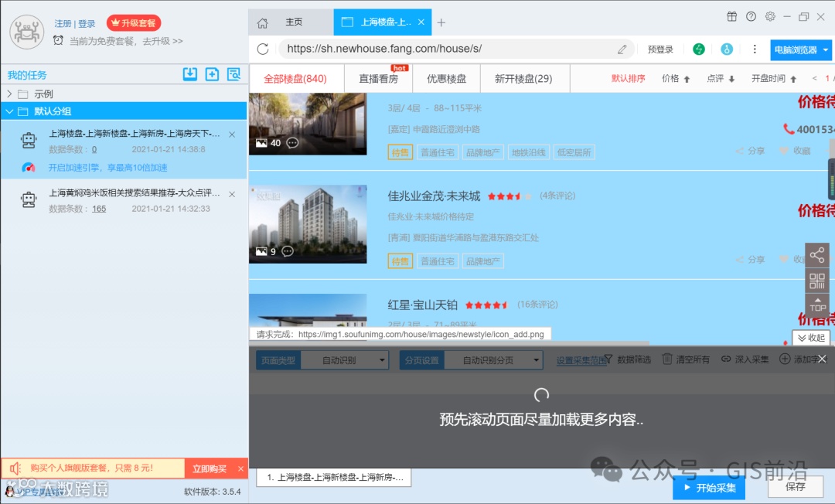This screenshot has height=504, width=835.
Task: Sort listings by 价格
Action: tap(675, 79)
